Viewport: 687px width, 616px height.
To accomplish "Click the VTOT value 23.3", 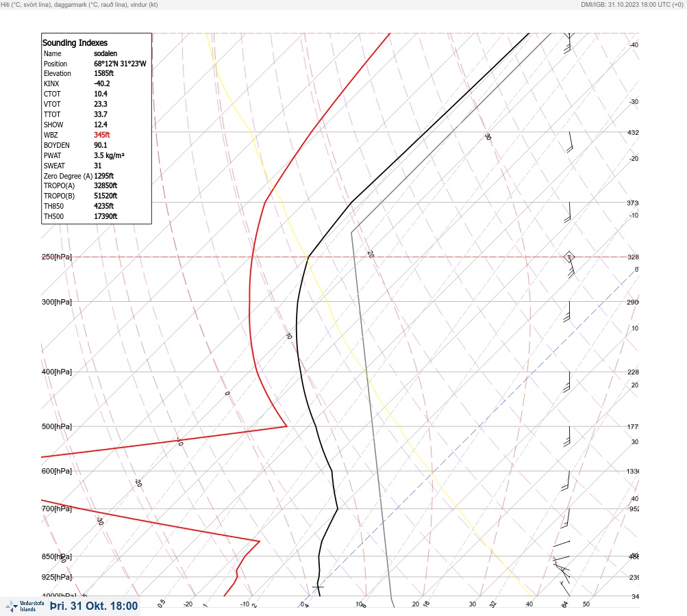I will coord(101,104).
